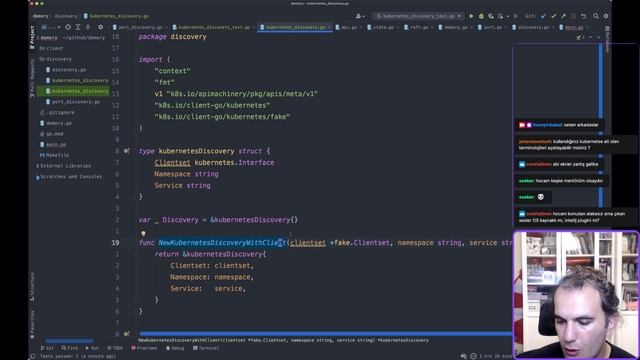Viewport: 640px width, 360px height.
Task: Open go.mod in the project tree
Action: [x=51, y=134]
